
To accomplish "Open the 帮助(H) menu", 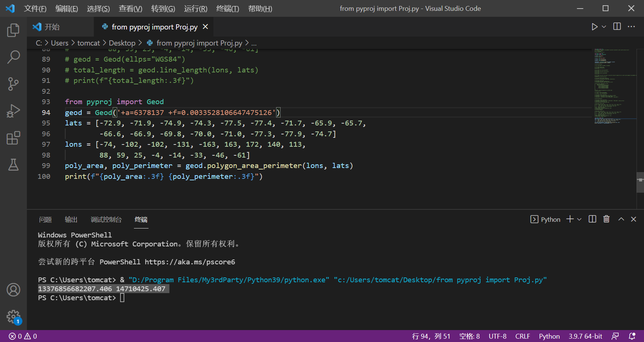I will pyautogui.click(x=260, y=9).
